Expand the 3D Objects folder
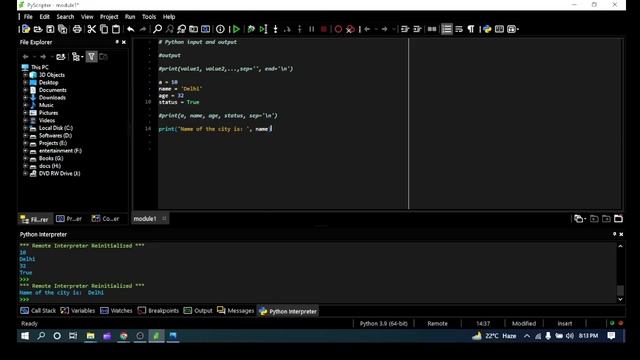Image resolution: width=640 pixels, height=360 pixels. pyautogui.click(x=25, y=75)
